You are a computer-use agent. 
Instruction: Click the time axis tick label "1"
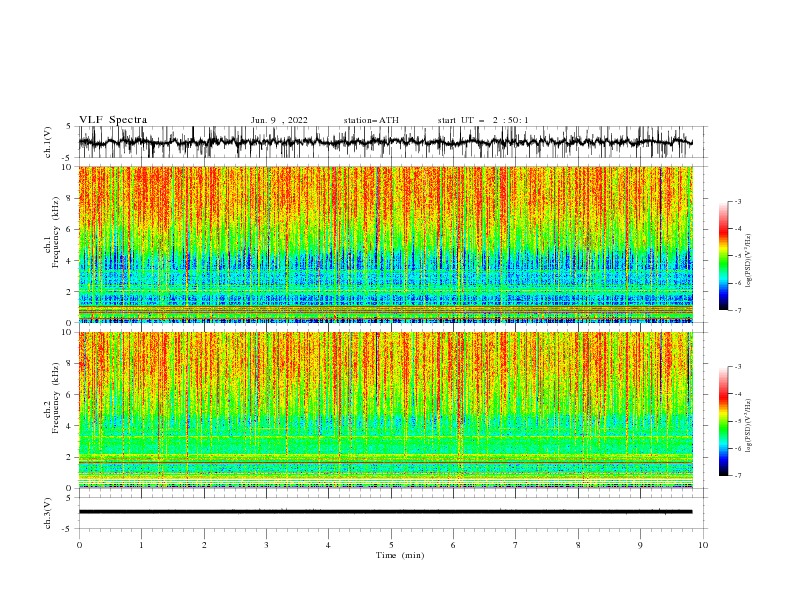[x=141, y=545]
